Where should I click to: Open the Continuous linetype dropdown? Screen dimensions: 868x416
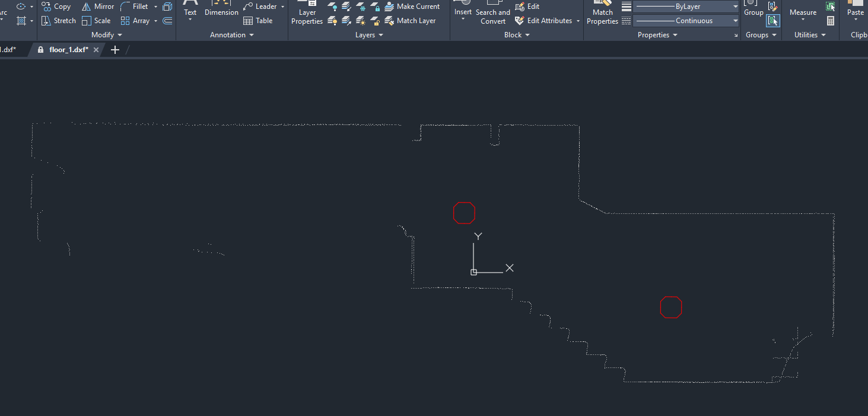tap(685, 21)
